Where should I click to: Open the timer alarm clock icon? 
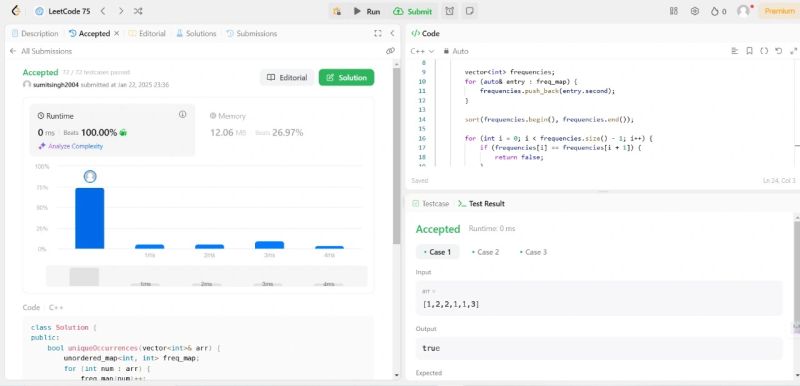click(449, 11)
